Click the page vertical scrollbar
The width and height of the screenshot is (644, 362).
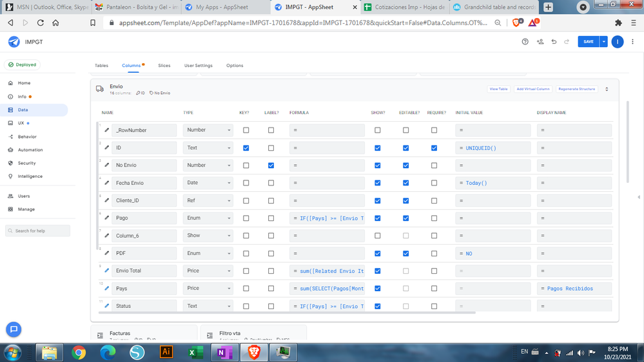[x=628, y=142]
